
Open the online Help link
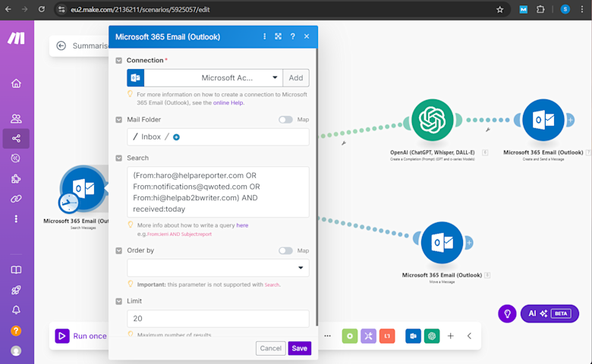click(x=228, y=102)
